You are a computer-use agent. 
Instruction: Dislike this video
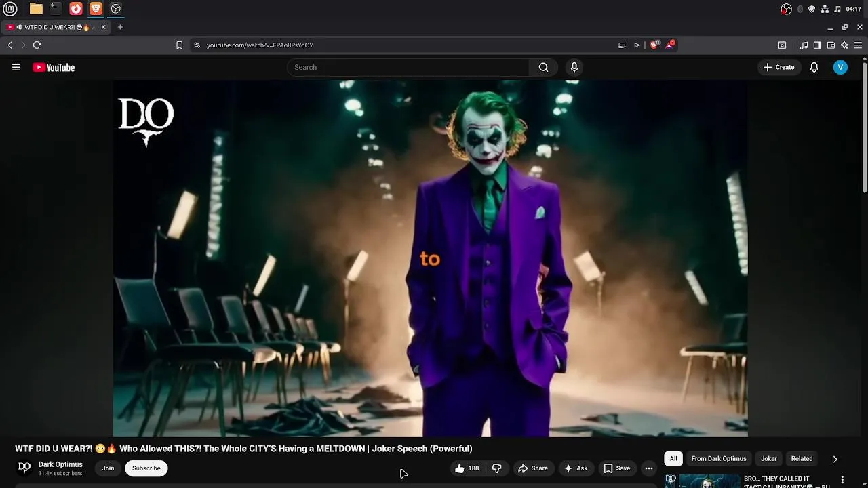tap(497, 468)
